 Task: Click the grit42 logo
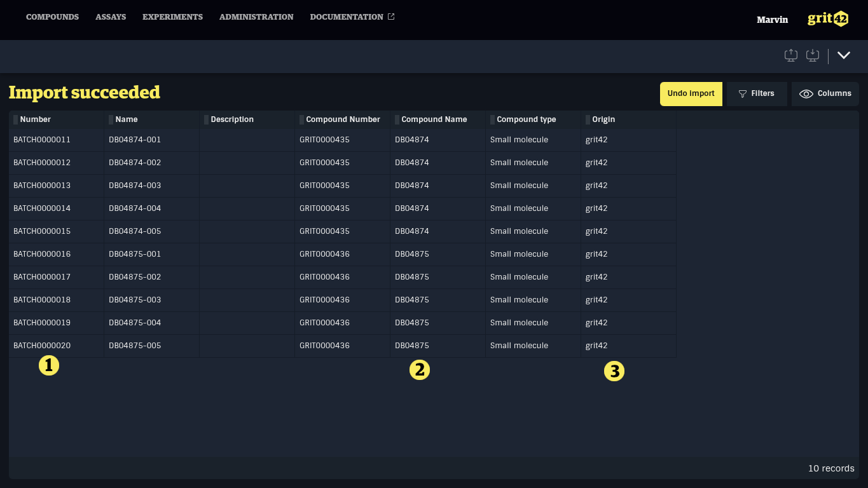[828, 18]
